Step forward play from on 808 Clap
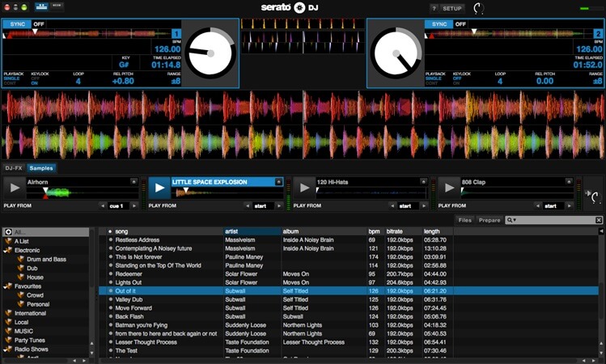This screenshot has height=364, width=606. 569,206
